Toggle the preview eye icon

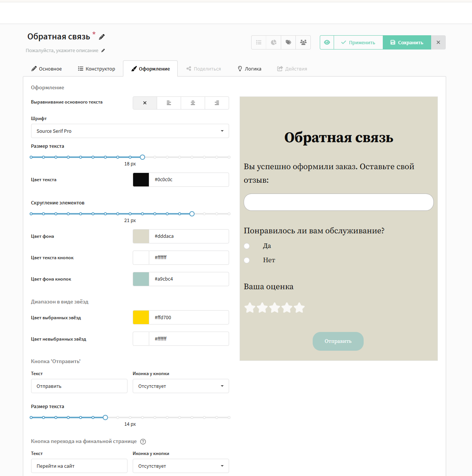327,42
